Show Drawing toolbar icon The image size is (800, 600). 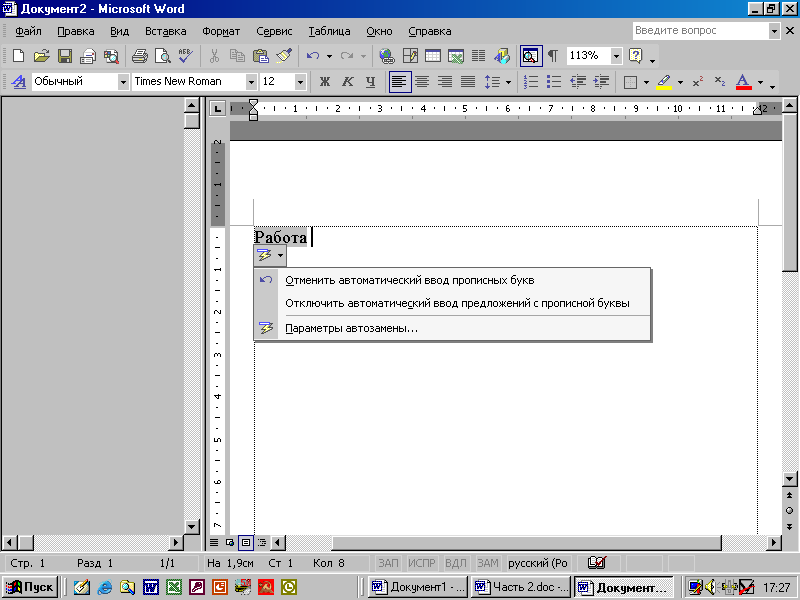click(502, 56)
